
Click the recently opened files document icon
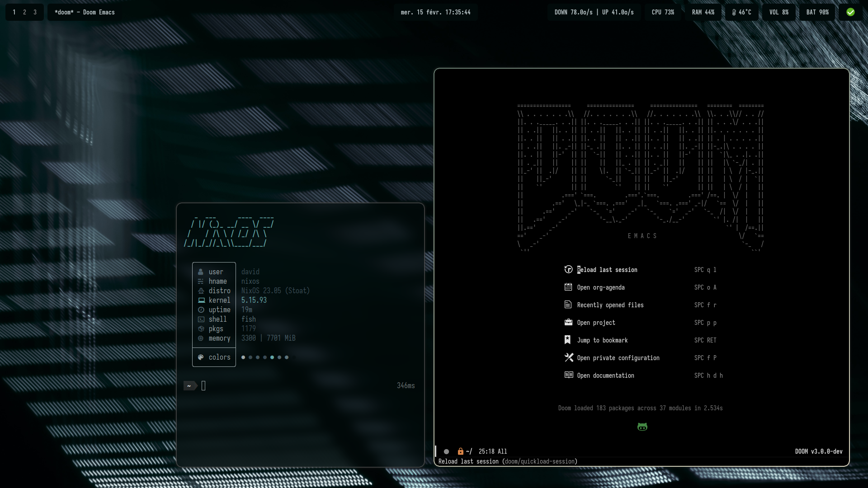(x=568, y=305)
